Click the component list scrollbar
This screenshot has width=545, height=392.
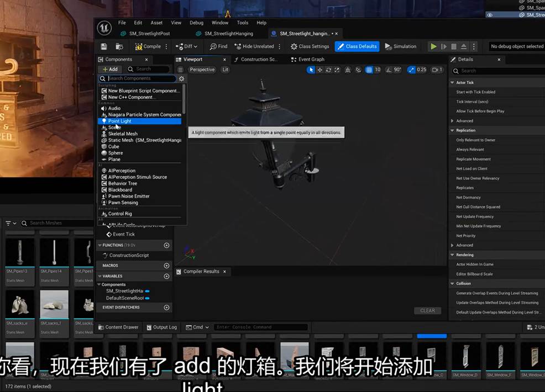[184, 99]
